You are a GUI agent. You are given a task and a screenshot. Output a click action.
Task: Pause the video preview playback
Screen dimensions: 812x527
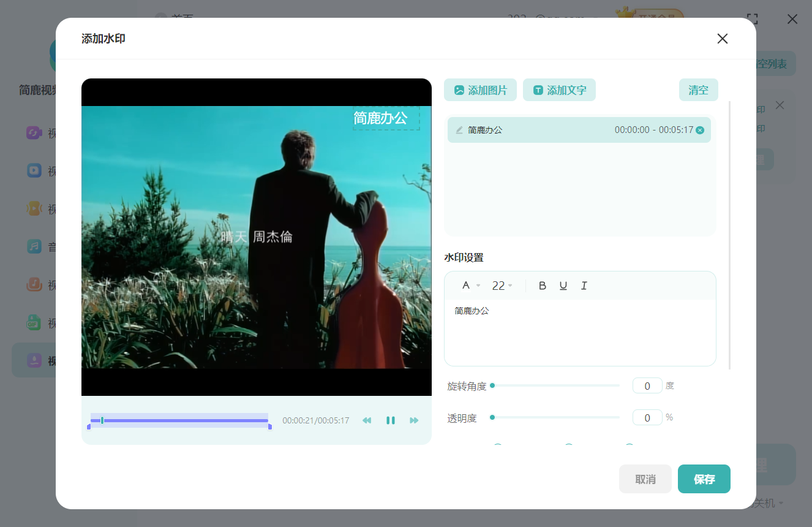click(391, 420)
